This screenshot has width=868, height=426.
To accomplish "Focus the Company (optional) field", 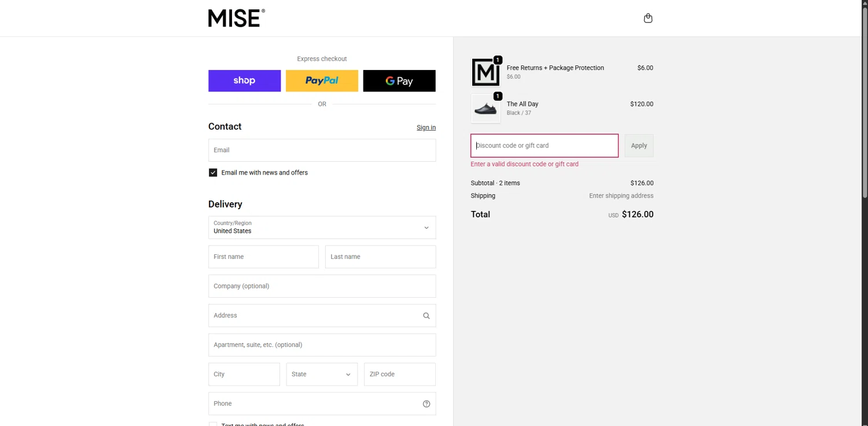I will 322,286.
